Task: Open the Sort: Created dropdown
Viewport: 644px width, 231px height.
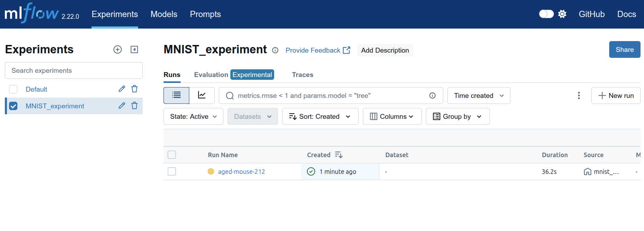Action: click(320, 116)
